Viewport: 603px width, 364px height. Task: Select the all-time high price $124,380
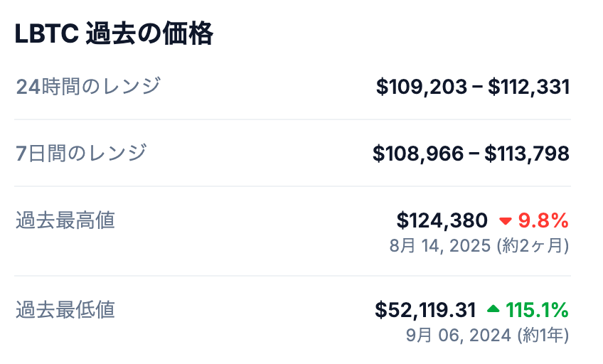pyautogui.click(x=442, y=220)
